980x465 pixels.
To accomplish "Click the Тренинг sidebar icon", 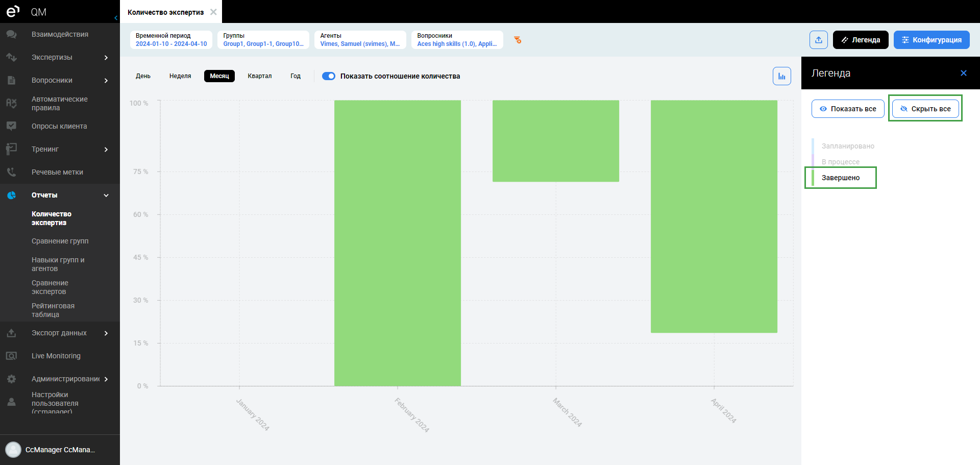I will click(x=11, y=149).
